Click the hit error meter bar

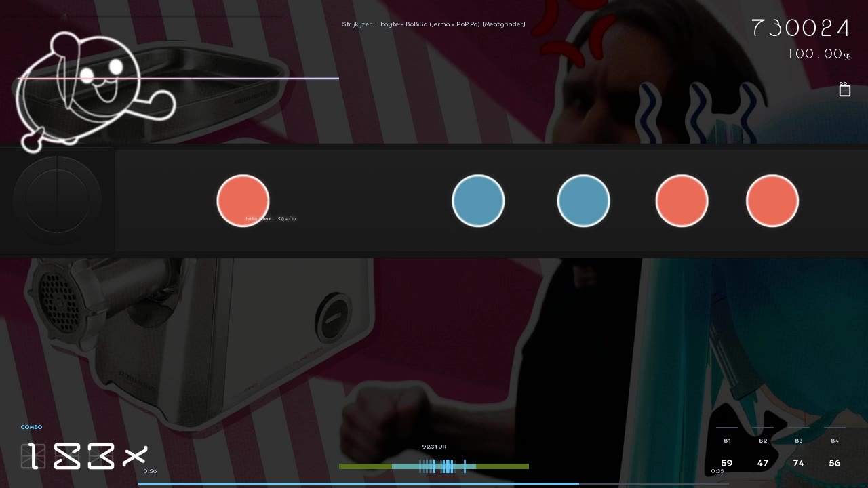pyautogui.click(x=434, y=466)
